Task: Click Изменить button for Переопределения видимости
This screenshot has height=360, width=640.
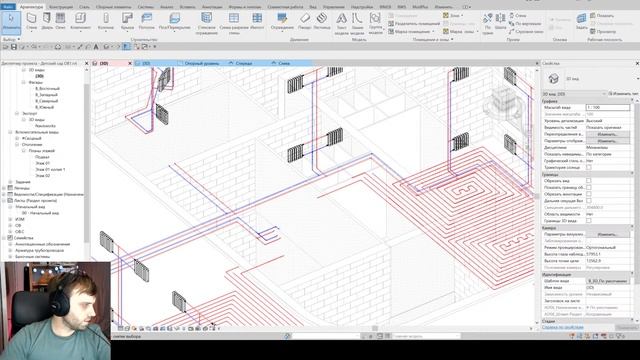Action: 607,134
